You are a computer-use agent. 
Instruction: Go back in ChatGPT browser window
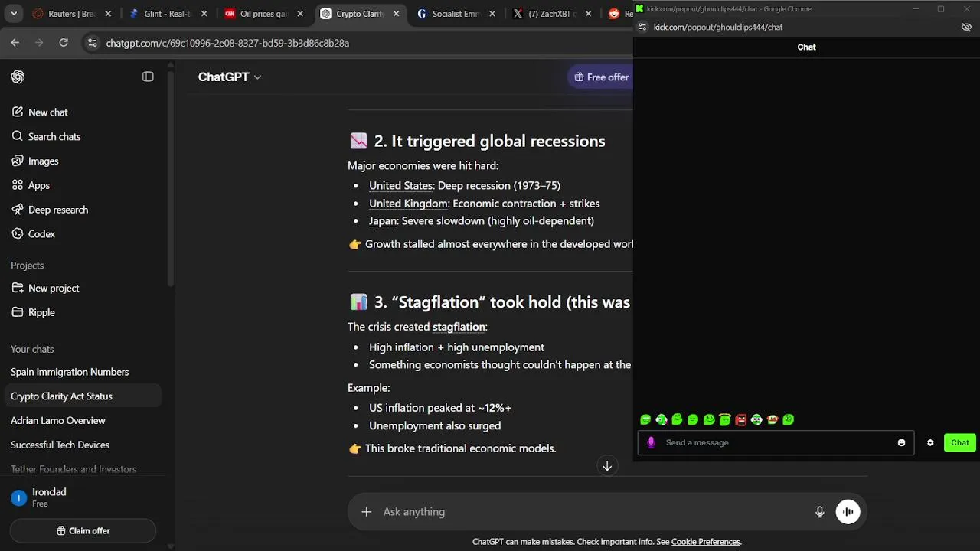point(15,43)
